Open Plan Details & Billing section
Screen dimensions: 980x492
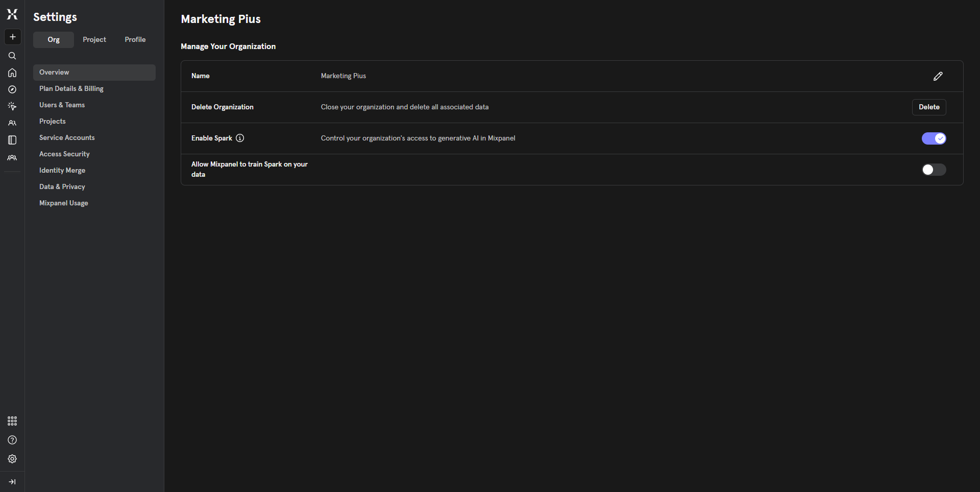tap(71, 88)
